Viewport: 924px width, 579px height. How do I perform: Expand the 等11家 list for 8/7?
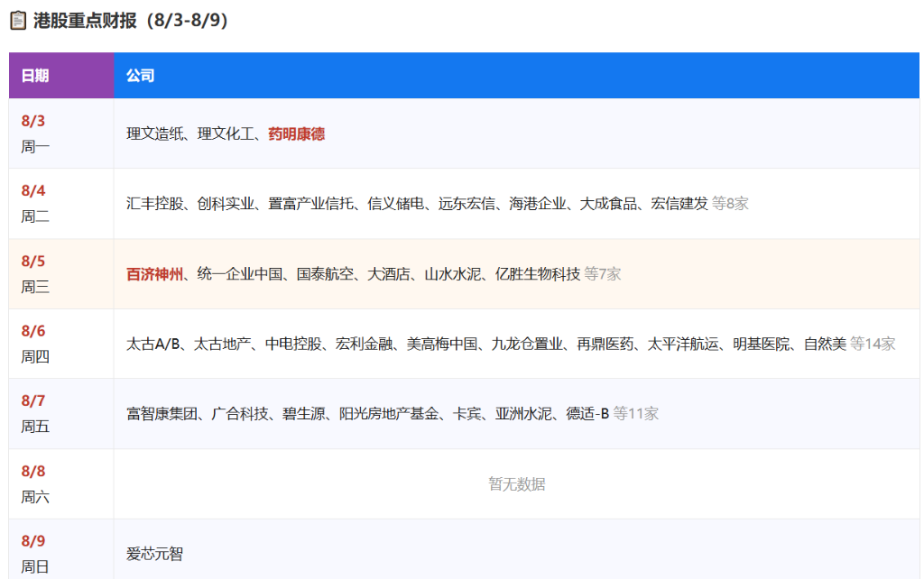pyautogui.click(x=636, y=413)
